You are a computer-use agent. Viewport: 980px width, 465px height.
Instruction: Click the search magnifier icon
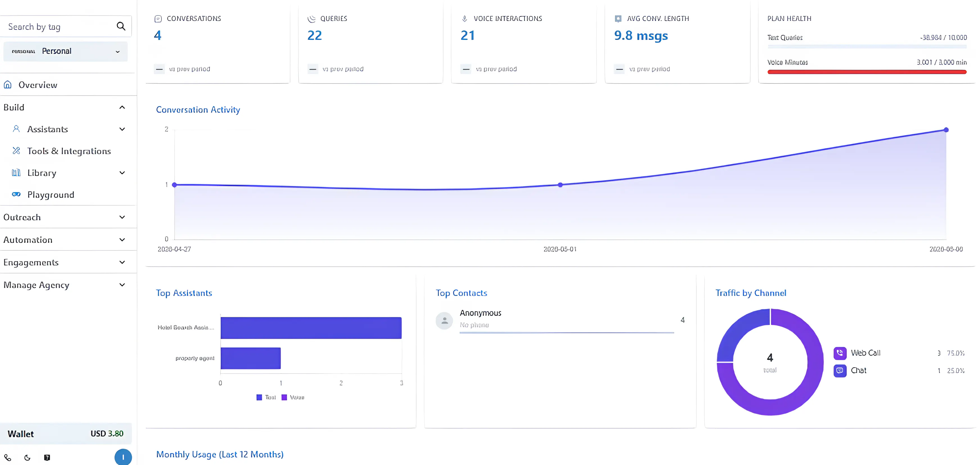[x=121, y=26]
